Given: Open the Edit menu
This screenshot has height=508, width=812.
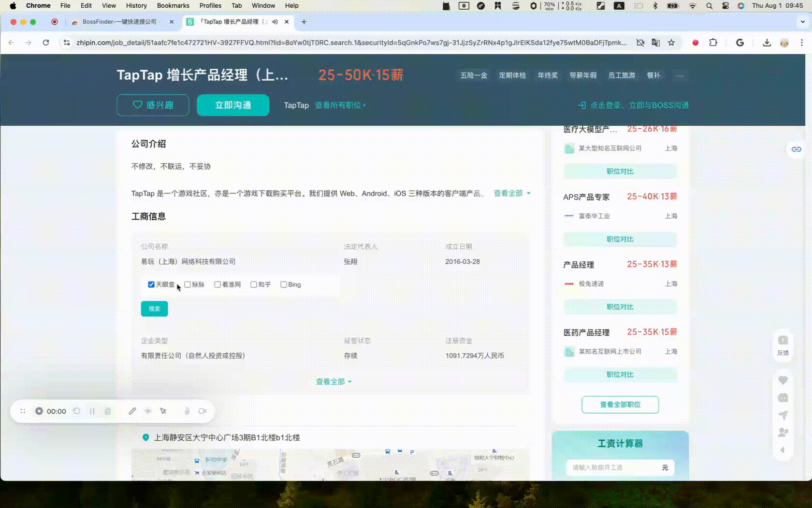Looking at the screenshot, I should (x=86, y=5).
